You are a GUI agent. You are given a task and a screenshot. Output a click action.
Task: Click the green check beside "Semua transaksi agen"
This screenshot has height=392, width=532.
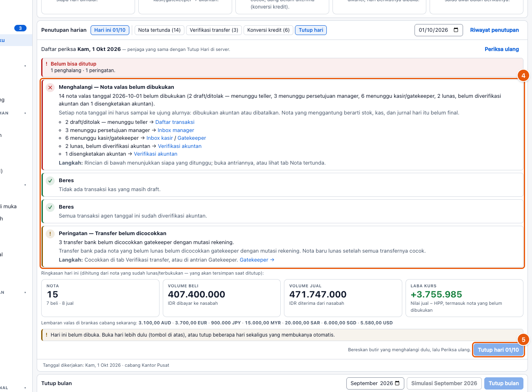pyautogui.click(x=50, y=207)
